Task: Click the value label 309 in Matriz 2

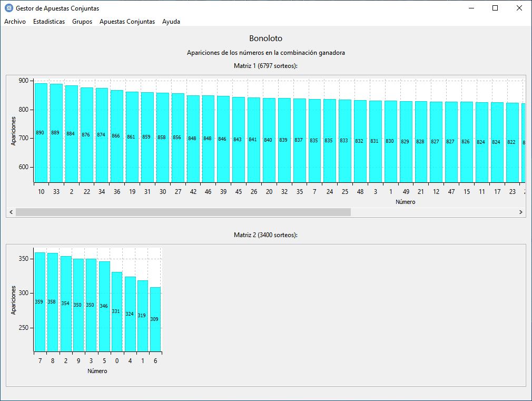Action: 154,319
